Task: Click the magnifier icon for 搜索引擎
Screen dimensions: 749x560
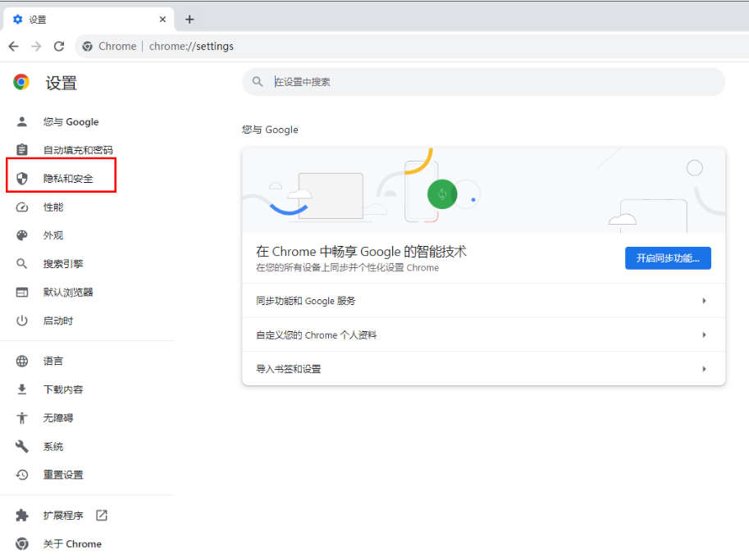Action: pos(22,263)
